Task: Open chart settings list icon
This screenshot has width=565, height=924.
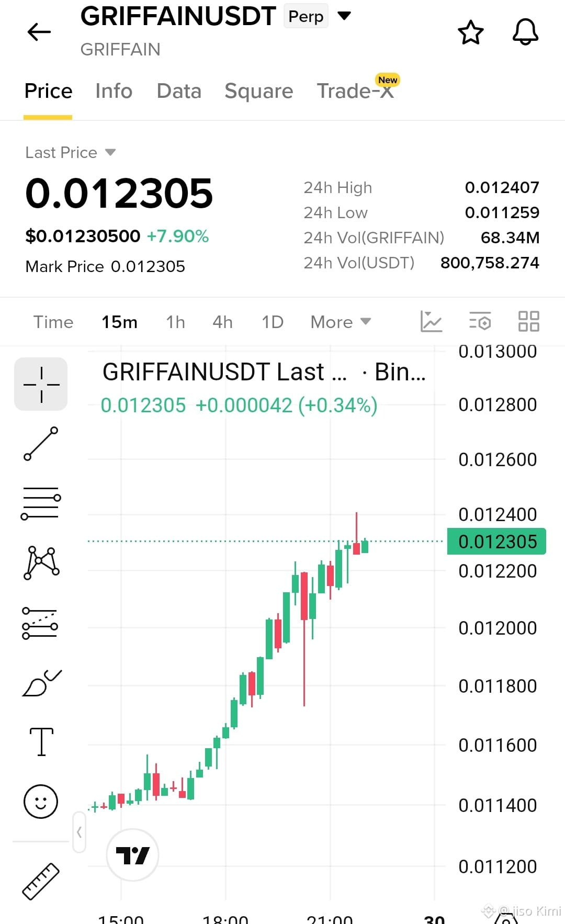Action: (x=480, y=321)
